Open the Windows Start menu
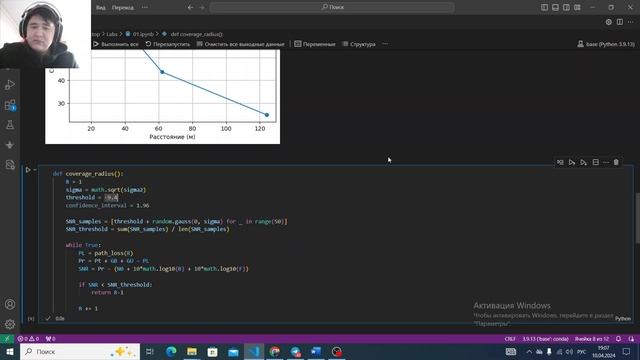Image resolution: width=640 pixels, height=360 pixels. tap(10, 351)
